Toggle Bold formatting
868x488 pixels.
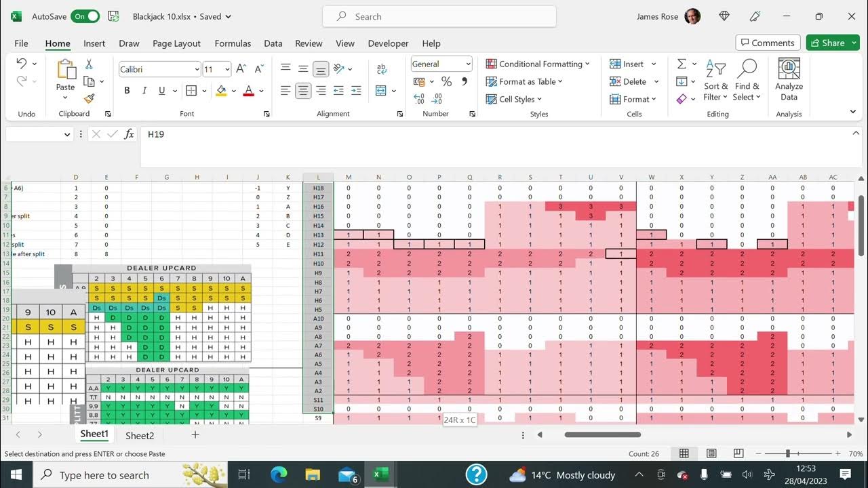click(x=127, y=90)
